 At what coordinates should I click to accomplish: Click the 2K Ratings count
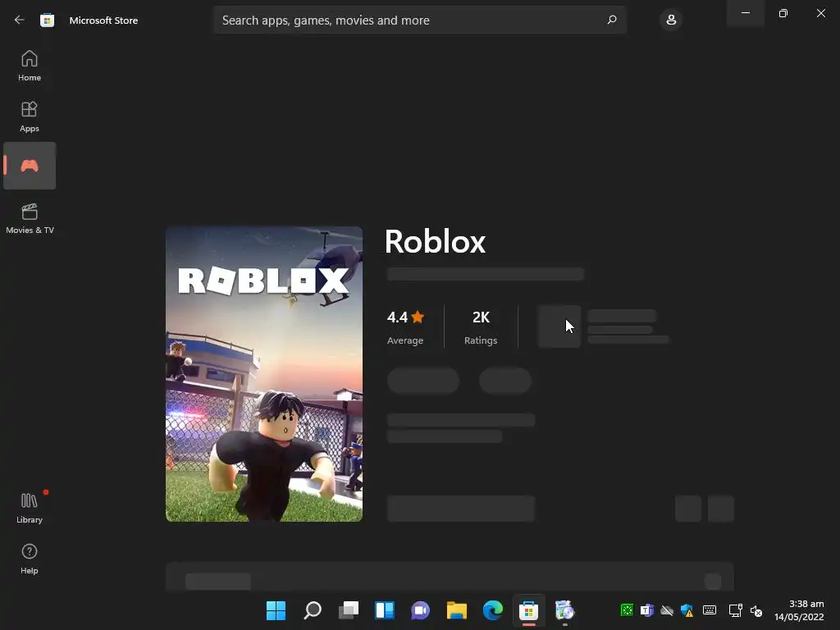(481, 327)
